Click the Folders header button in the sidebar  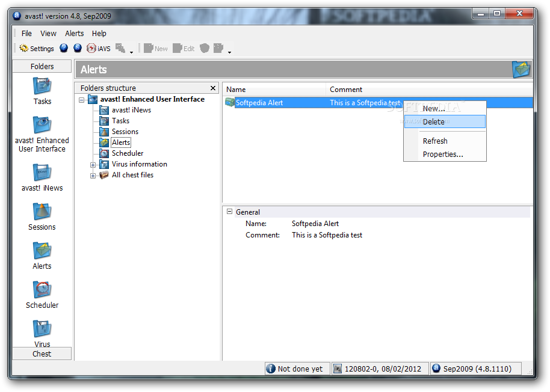click(42, 66)
